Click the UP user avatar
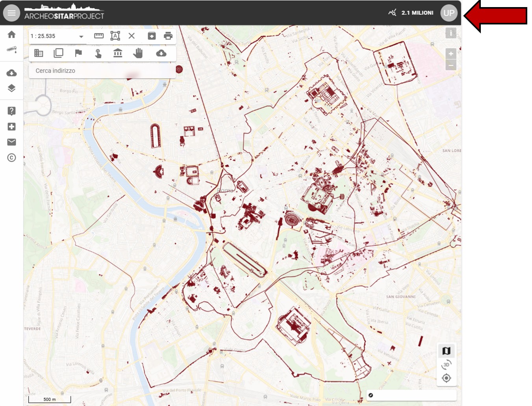The image size is (532, 406). 449,13
